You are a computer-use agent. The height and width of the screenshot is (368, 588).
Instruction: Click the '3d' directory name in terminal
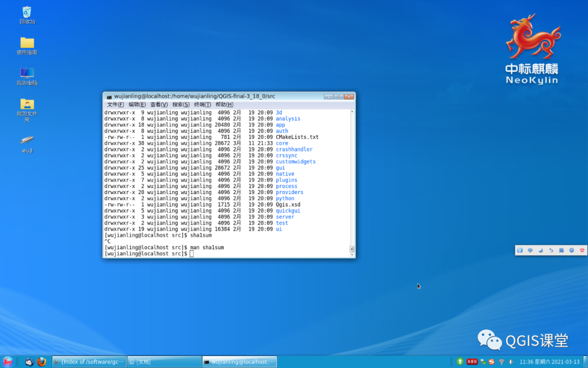click(279, 113)
